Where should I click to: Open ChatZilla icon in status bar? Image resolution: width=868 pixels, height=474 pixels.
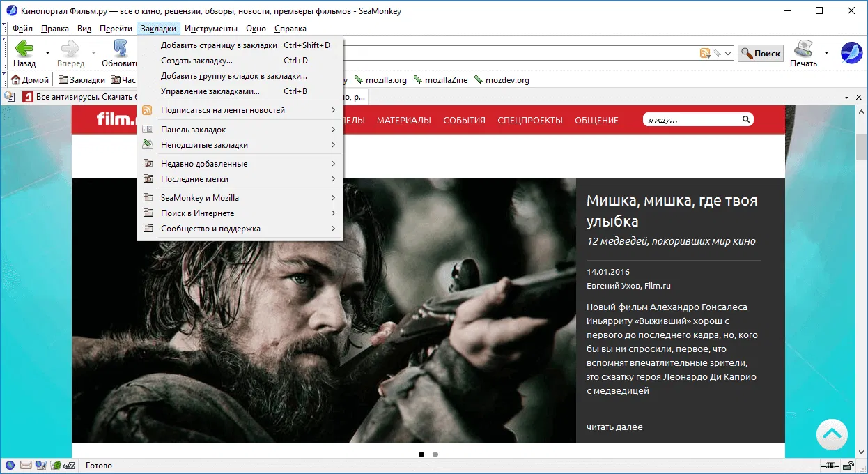tap(69, 465)
